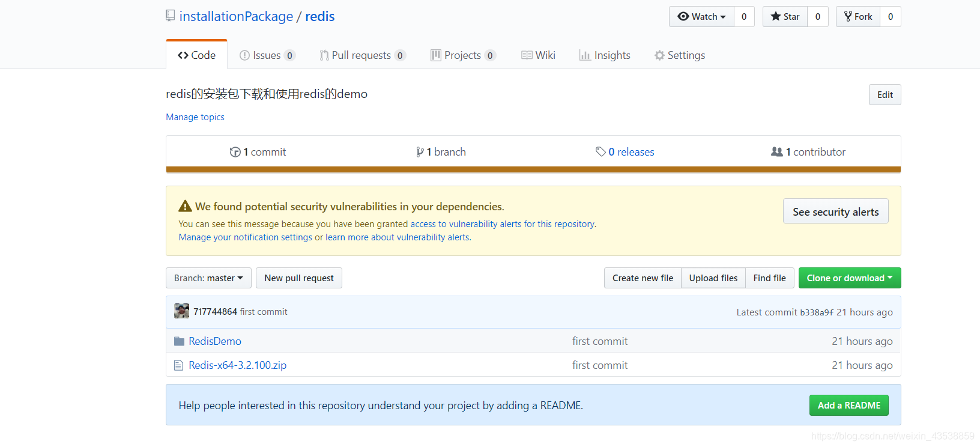This screenshot has height=447, width=980.
Task: Open the Watch dropdown button
Action: (x=701, y=17)
